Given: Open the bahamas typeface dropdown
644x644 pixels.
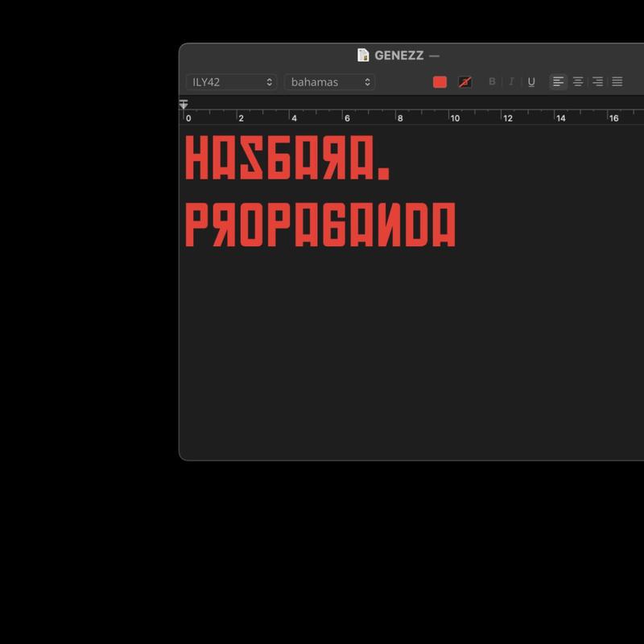Looking at the screenshot, I should point(329,82).
